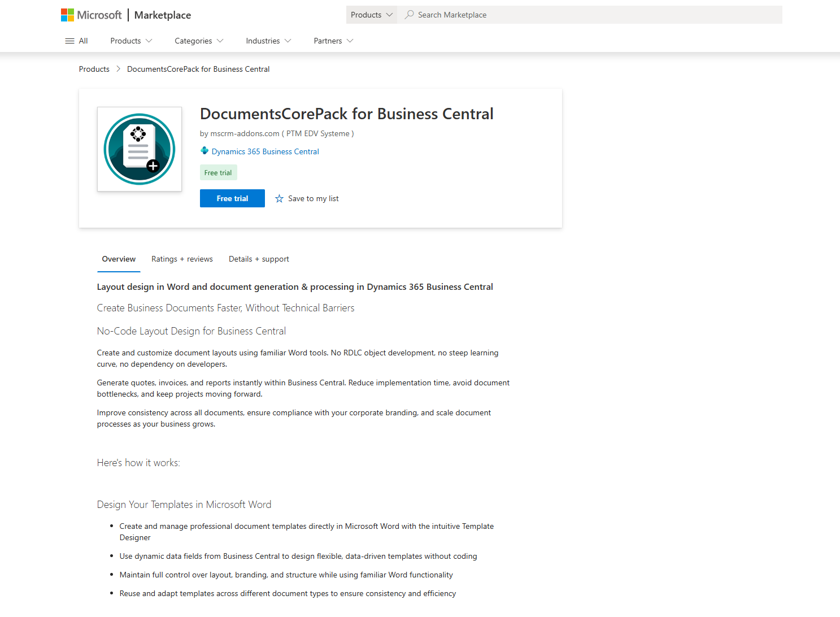Click the Dynamics 365 Business Central icon
This screenshot has width=840, height=617.
(x=204, y=151)
